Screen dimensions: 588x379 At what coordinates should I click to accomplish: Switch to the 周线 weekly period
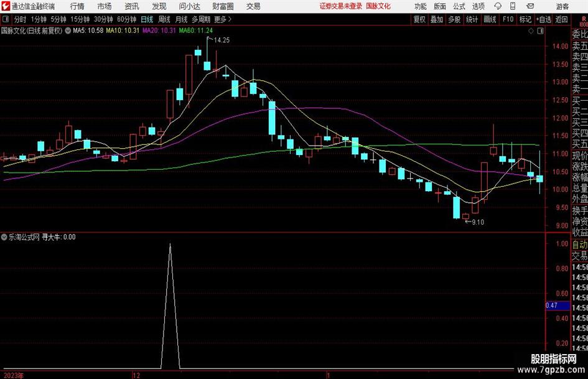pos(164,19)
